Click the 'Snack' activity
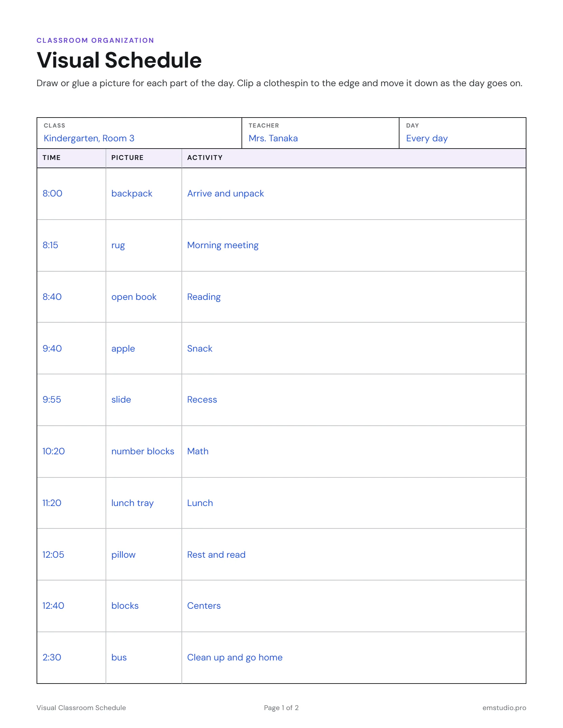 coord(354,348)
